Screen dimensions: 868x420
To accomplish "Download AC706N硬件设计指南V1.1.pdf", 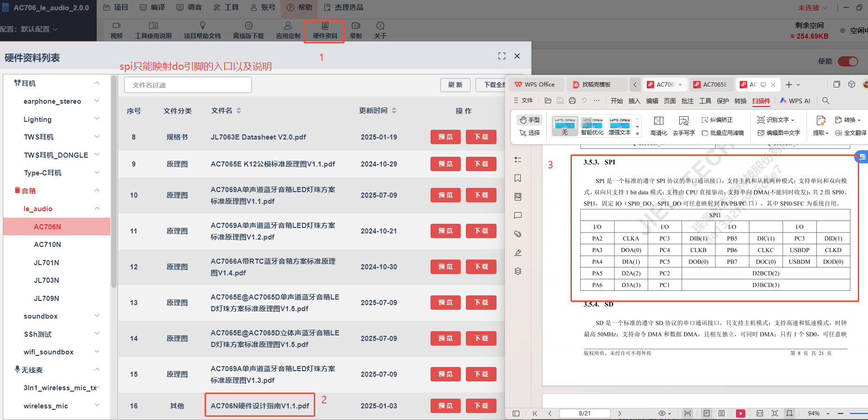I will tap(481, 406).
